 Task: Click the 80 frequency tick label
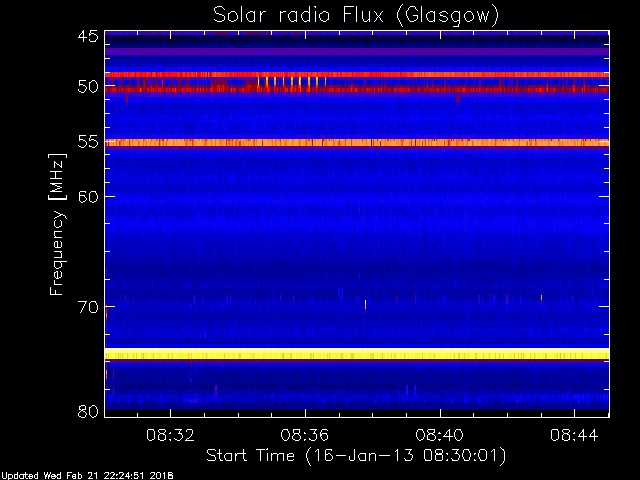click(88, 411)
